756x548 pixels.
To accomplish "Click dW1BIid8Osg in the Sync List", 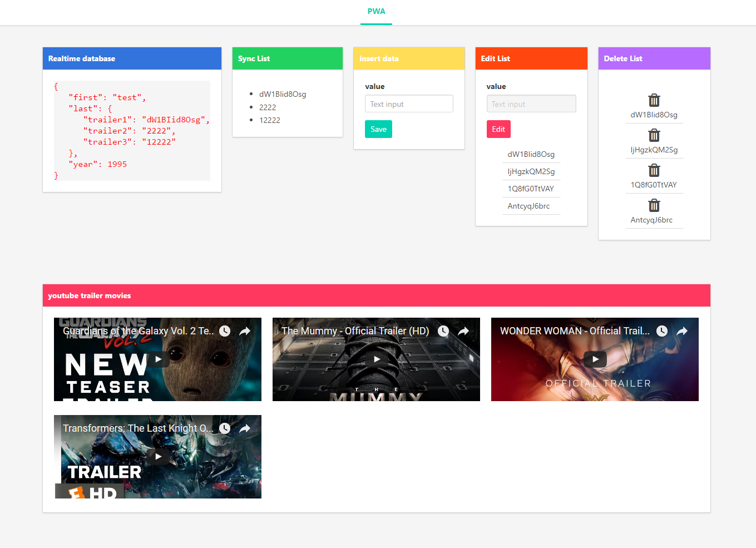I will click(x=283, y=94).
